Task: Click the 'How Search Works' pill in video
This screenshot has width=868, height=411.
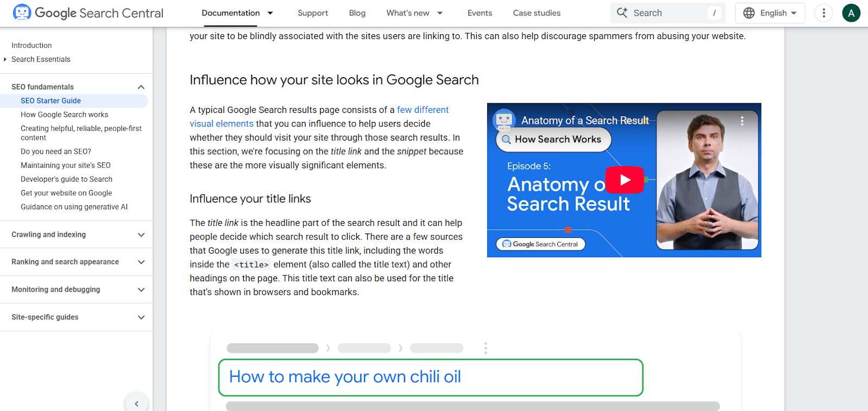Action: [x=553, y=140]
